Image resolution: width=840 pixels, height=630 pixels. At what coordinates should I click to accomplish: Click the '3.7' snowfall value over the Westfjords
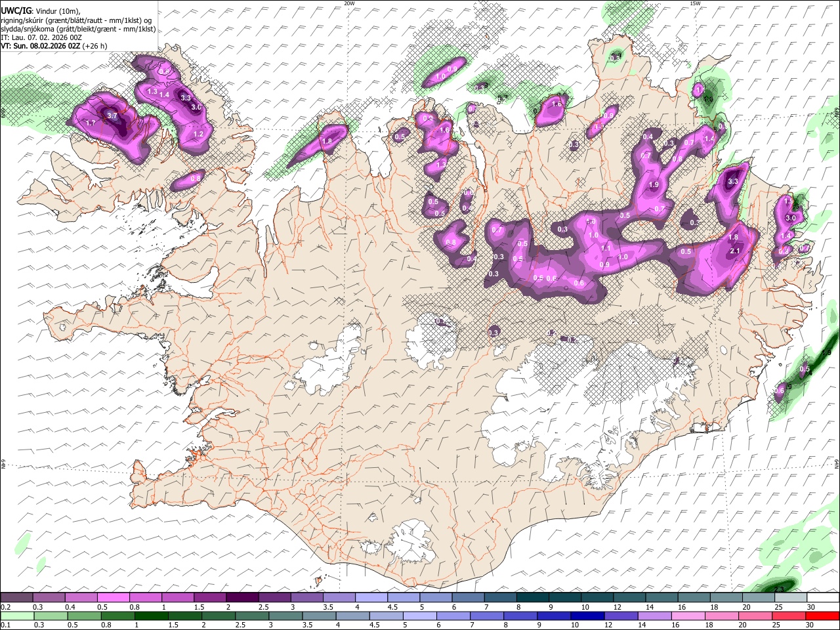click(112, 116)
